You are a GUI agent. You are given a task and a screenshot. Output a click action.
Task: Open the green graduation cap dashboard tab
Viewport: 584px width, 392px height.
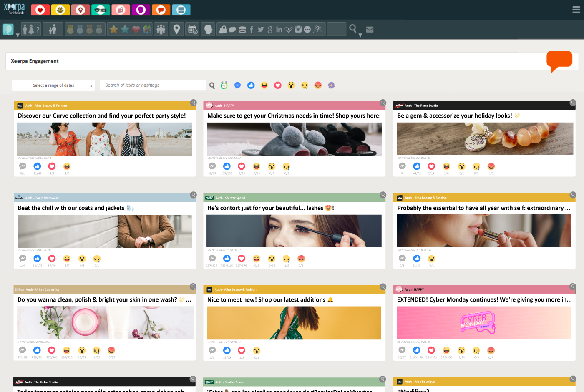pyautogui.click(x=101, y=10)
